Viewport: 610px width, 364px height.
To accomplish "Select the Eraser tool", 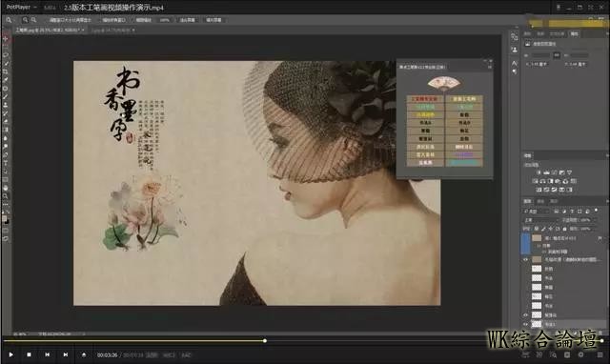I will coord(6,122).
